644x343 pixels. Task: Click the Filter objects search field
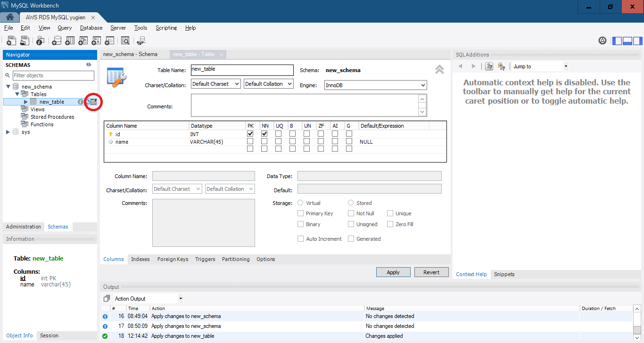[53, 75]
